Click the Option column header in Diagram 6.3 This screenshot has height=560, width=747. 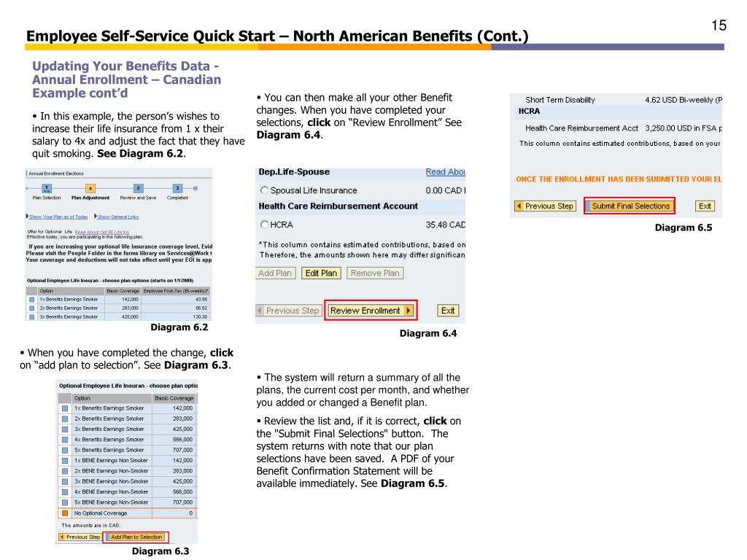tap(112, 398)
